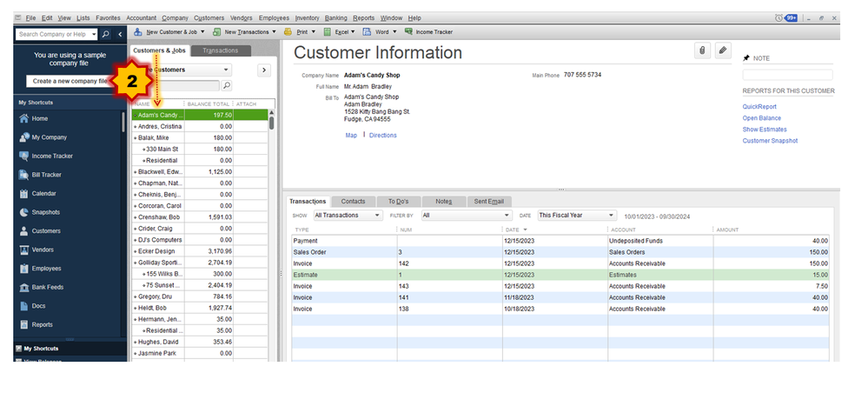Open the Banking menu
The image size is (868, 406).
coord(335,18)
